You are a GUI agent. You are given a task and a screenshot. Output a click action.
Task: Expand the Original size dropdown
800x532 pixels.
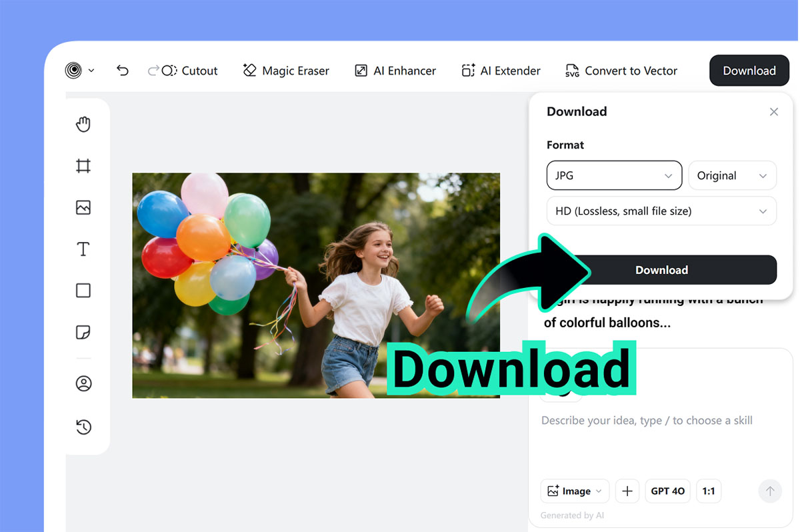point(732,175)
